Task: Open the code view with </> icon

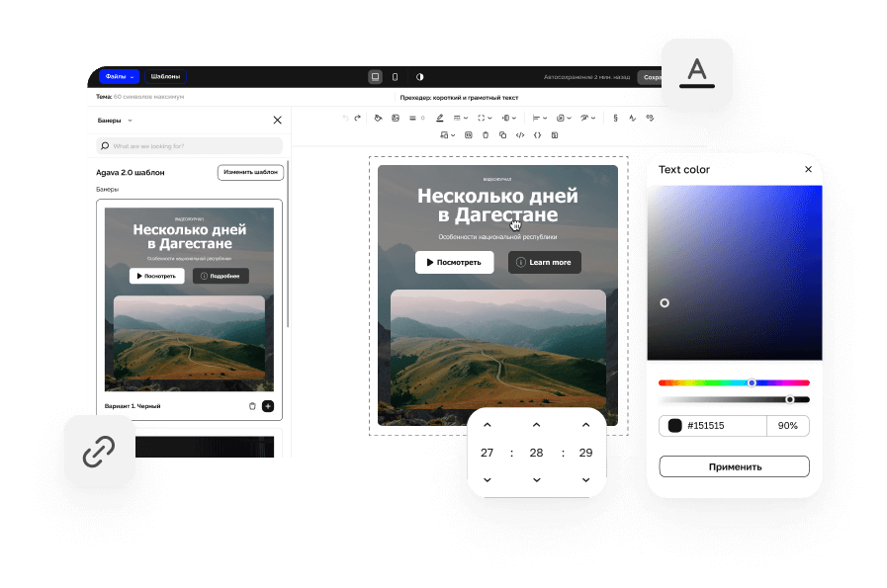Action: (519, 135)
